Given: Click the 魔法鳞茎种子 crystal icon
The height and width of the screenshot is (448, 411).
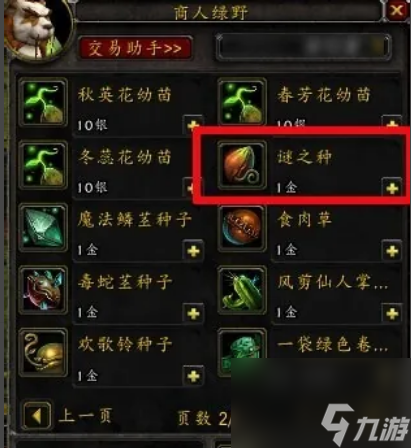Looking at the screenshot, I should (x=43, y=228).
